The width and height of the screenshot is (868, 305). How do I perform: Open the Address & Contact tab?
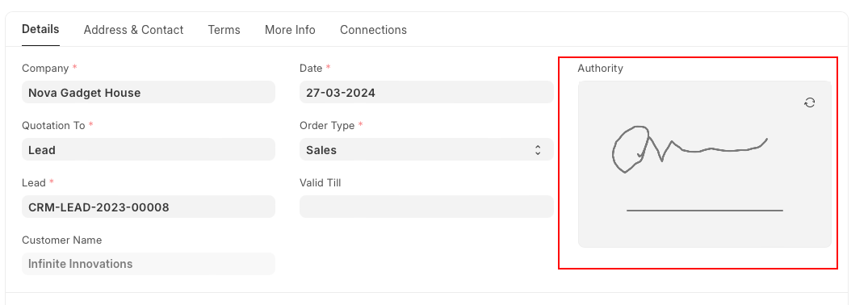click(x=133, y=30)
